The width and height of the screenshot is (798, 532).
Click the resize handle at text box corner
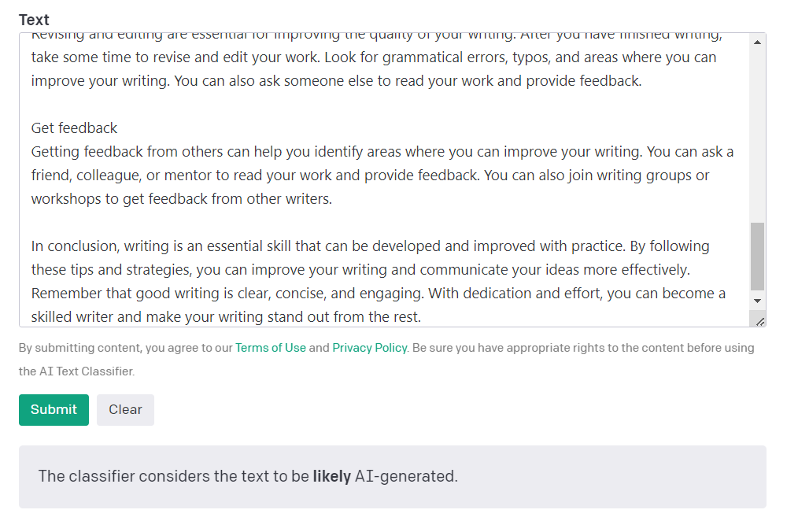click(x=759, y=321)
